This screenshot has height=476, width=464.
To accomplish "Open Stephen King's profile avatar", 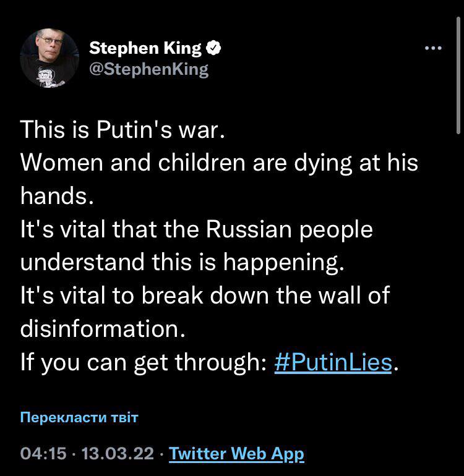I will (50, 57).
